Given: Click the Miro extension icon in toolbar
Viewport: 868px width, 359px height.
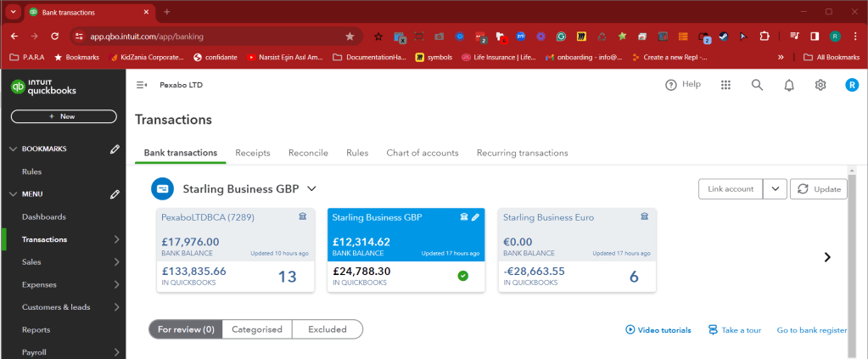Looking at the screenshot, I should [581, 36].
